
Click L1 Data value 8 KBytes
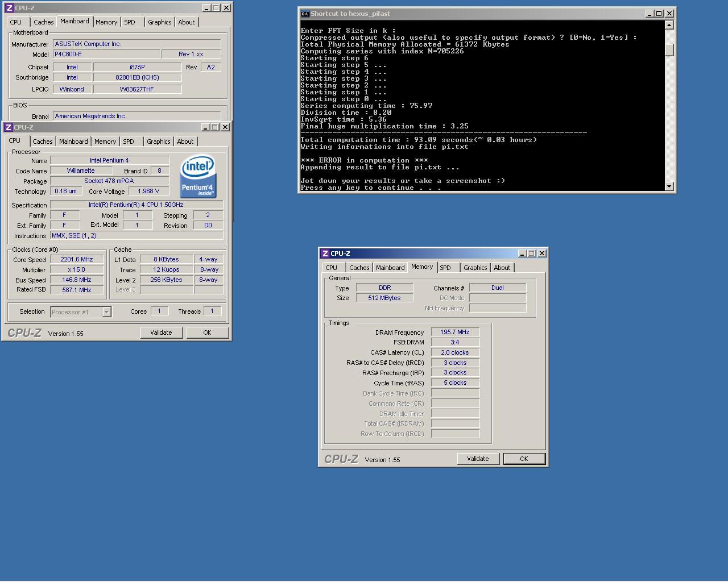[166, 259]
